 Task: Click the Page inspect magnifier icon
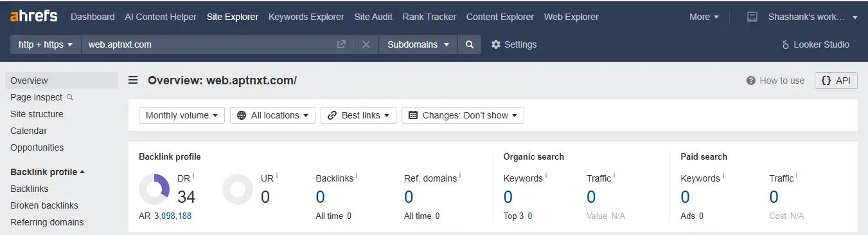(x=70, y=97)
